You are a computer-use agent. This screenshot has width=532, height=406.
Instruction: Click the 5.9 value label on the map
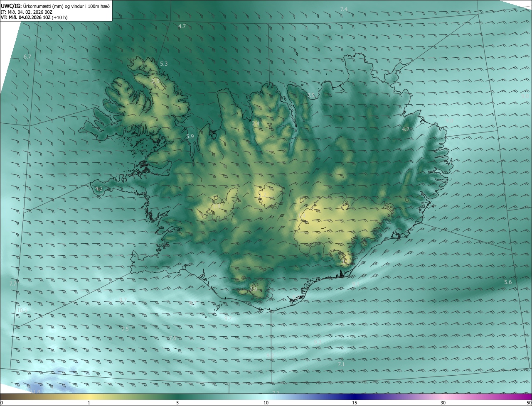point(190,136)
